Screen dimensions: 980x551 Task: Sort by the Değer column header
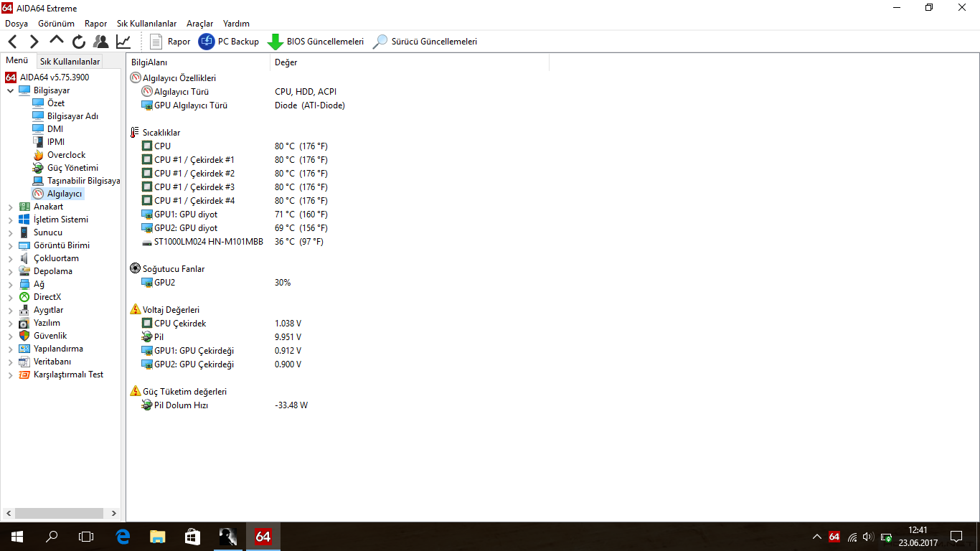[x=410, y=62]
